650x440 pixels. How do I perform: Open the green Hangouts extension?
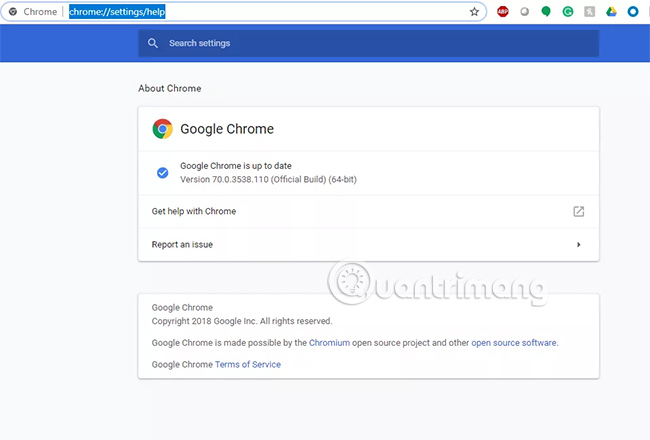pyautogui.click(x=546, y=12)
